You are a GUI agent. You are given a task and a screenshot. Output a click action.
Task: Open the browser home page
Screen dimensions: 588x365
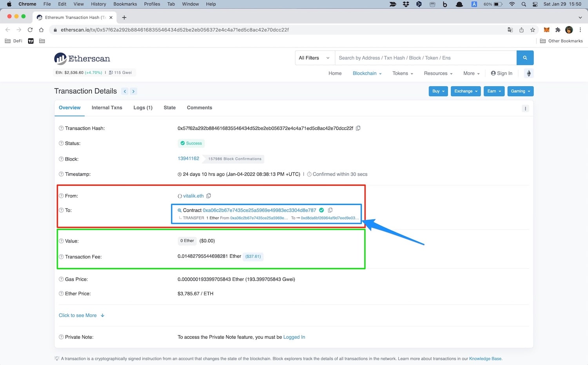coord(41,30)
